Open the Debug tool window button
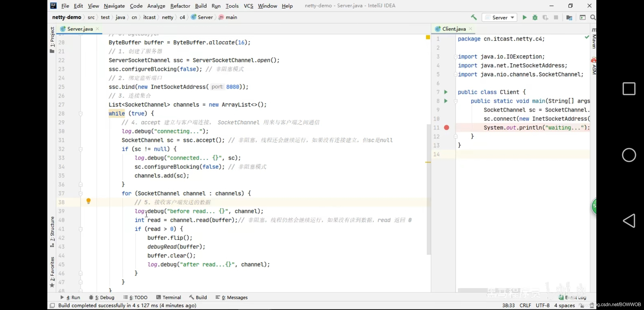644x310 pixels. click(x=102, y=297)
